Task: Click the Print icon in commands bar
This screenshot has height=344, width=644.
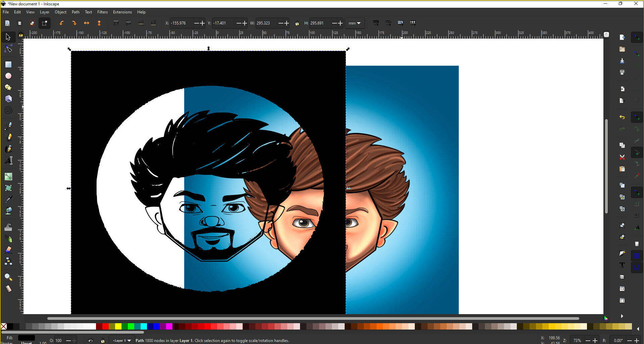Action: (x=622, y=72)
